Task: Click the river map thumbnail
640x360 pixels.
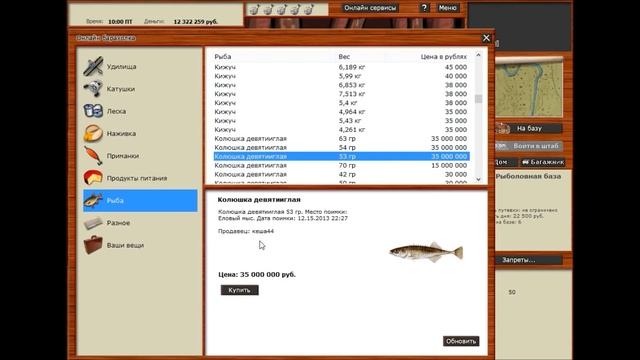Action: [529, 87]
